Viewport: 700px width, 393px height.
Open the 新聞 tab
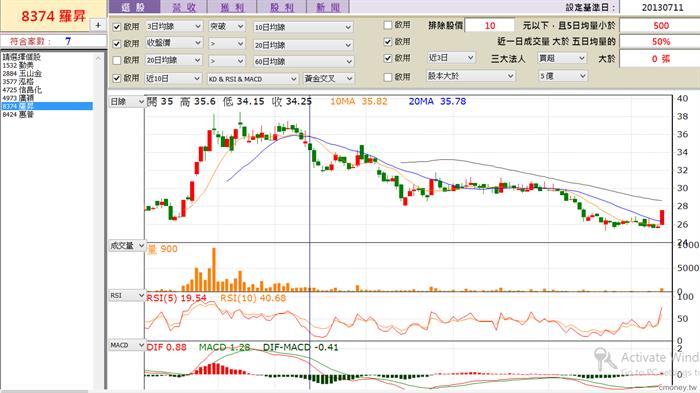(328, 7)
